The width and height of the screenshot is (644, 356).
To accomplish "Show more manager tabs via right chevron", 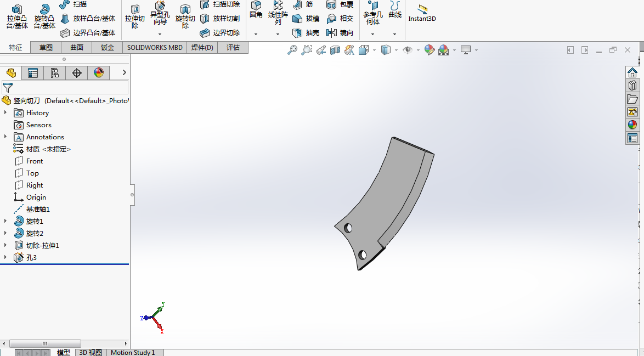I will (x=124, y=72).
